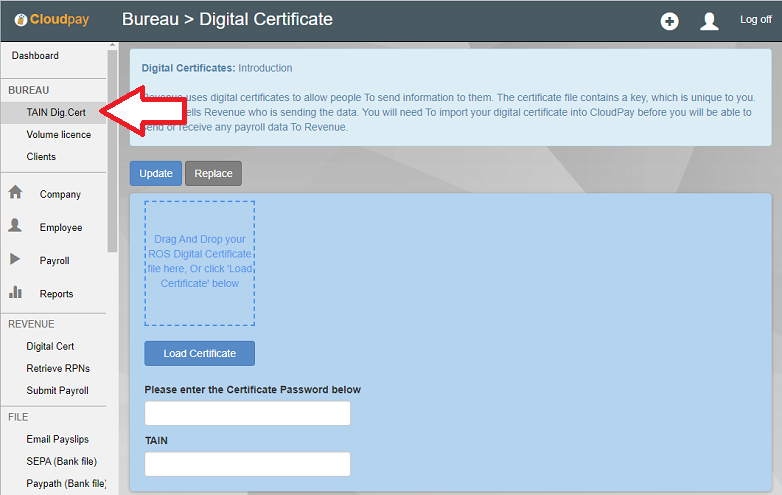The height and width of the screenshot is (495, 782).
Task: Click the Cloudpay logo icon
Action: (x=19, y=20)
